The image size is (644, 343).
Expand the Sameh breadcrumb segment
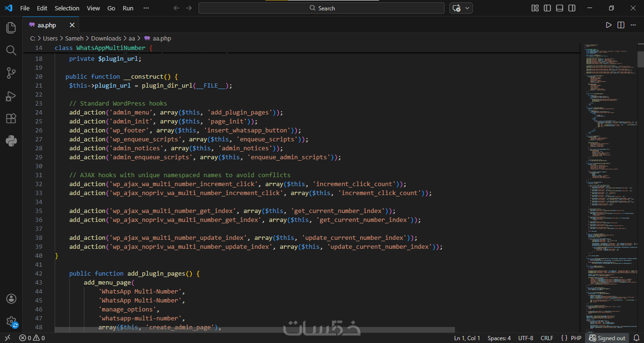click(x=74, y=38)
